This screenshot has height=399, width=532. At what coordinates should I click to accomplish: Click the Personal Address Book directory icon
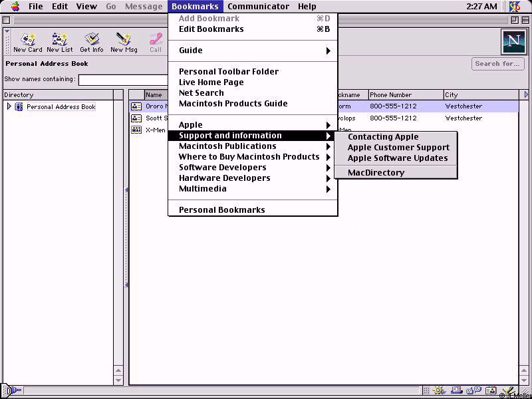[19, 106]
